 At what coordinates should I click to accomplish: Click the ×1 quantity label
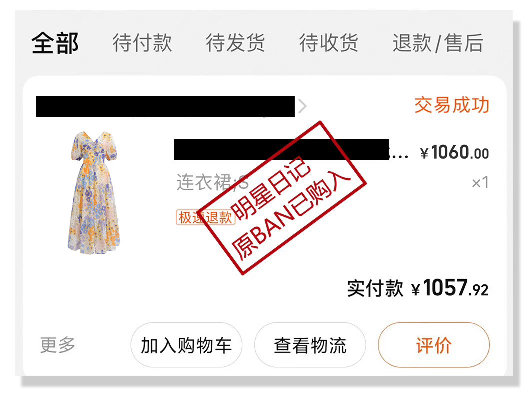click(480, 182)
